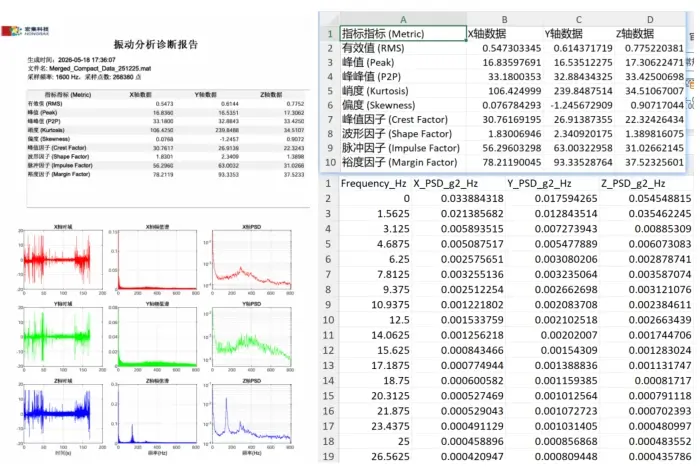Click the Y impulse factor value 63.00322958
This screenshot has height=468, width=700.
click(x=583, y=148)
